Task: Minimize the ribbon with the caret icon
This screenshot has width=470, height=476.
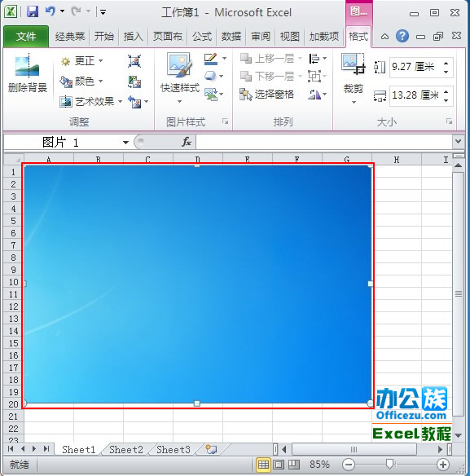Action: click(384, 37)
